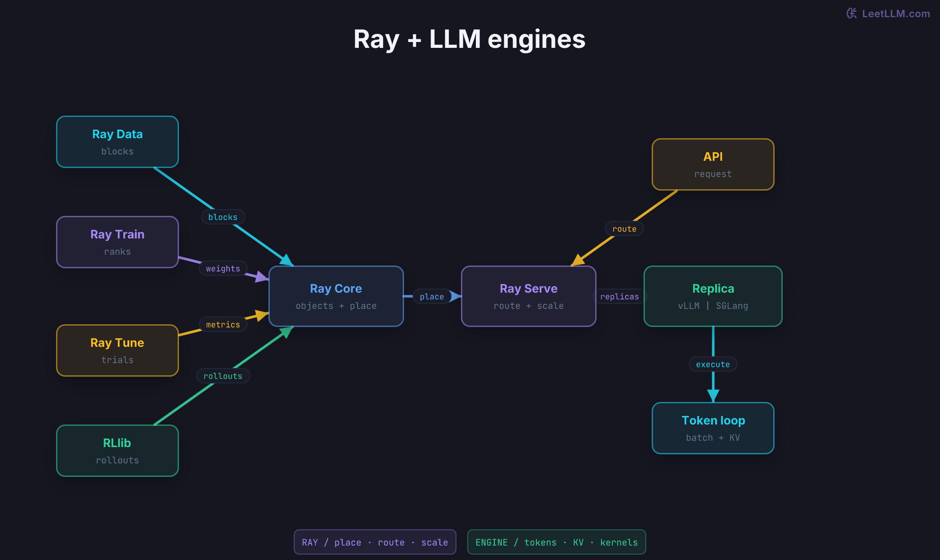Click the 'place' edge label
Image resolution: width=940 pixels, height=560 pixels.
[x=432, y=297]
